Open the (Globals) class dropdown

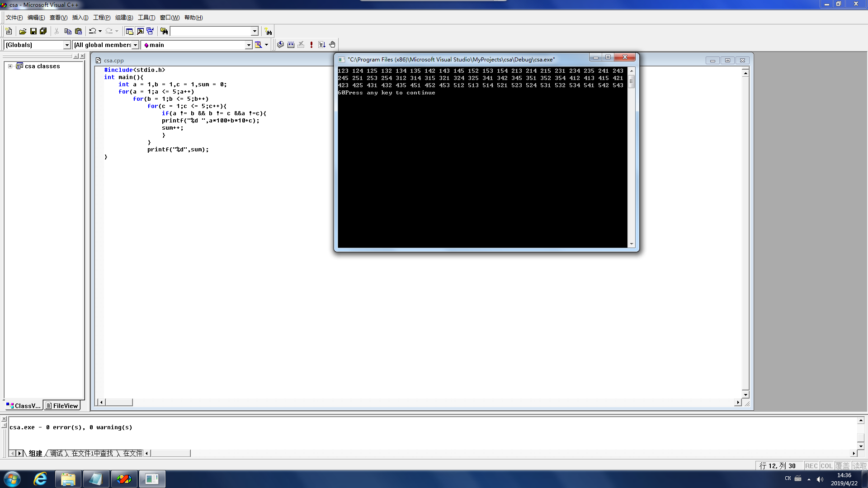pyautogui.click(x=67, y=45)
